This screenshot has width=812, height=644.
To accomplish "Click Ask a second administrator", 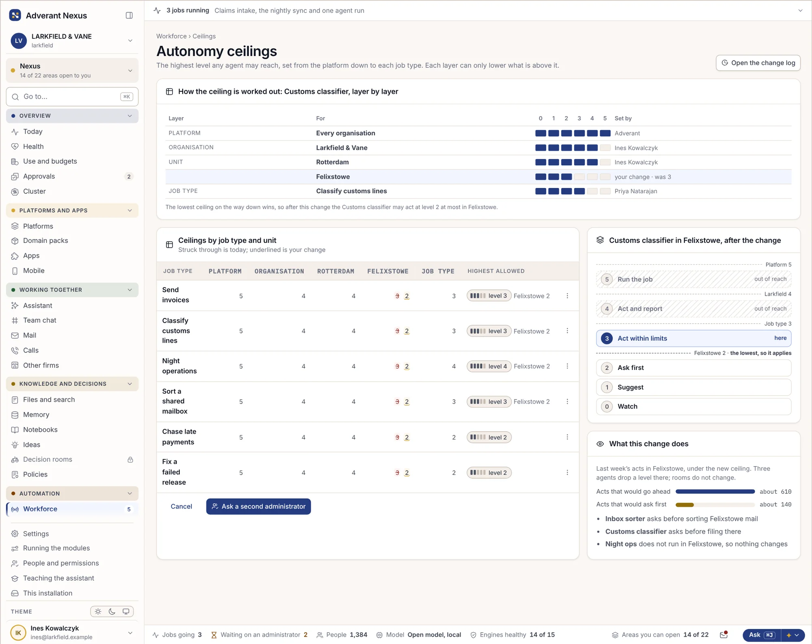I will (x=258, y=507).
